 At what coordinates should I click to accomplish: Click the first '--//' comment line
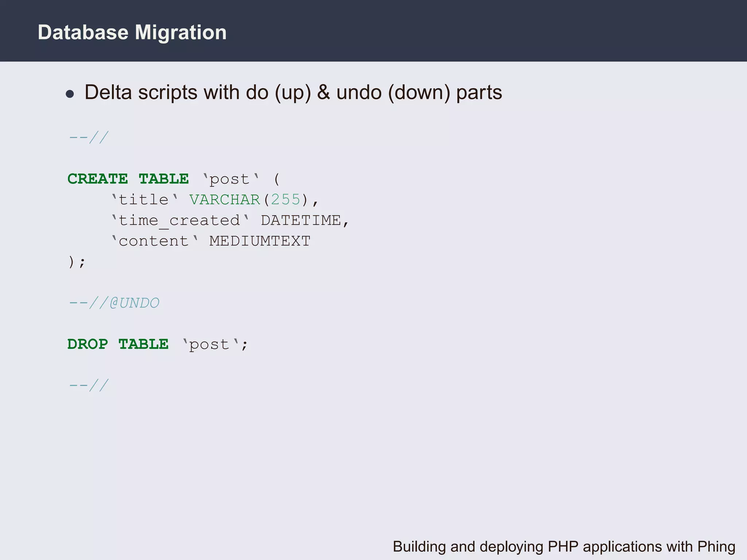coord(89,138)
